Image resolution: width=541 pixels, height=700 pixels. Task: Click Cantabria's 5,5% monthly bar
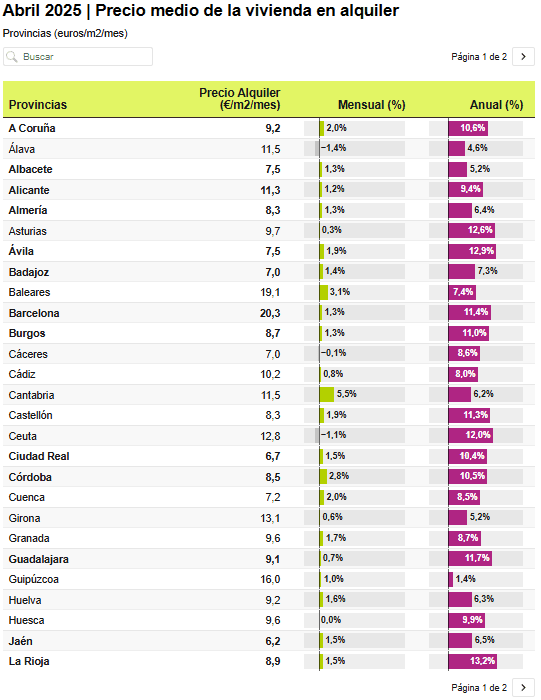coord(327,395)
